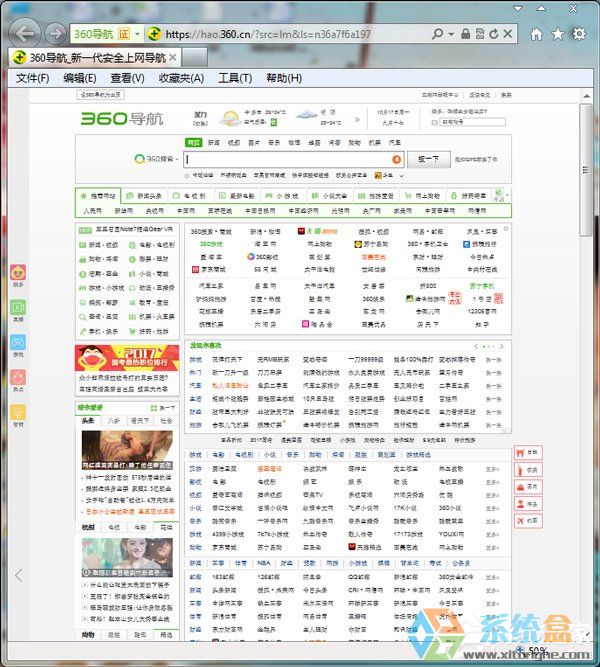The height and width of the screenshot is (667, 600).
Task: Click the yellow lightbulb icon in left sidebar
Action: 18,412
